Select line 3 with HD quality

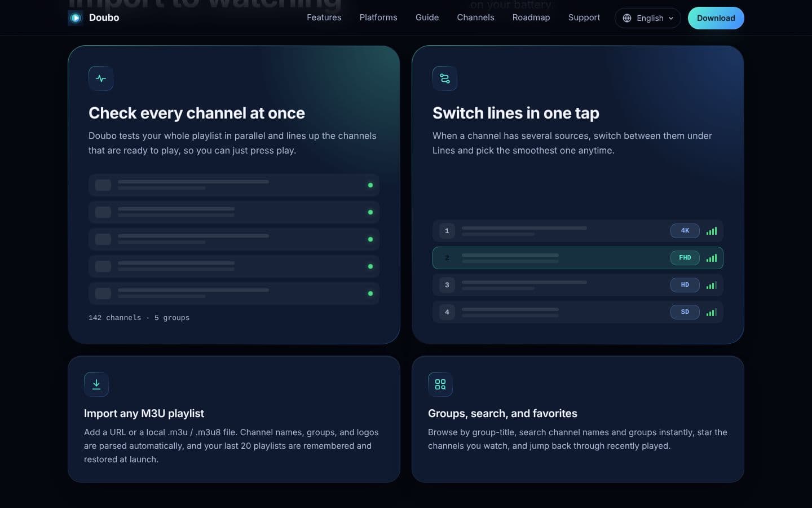pyautogui.click(x=578, y=285)
